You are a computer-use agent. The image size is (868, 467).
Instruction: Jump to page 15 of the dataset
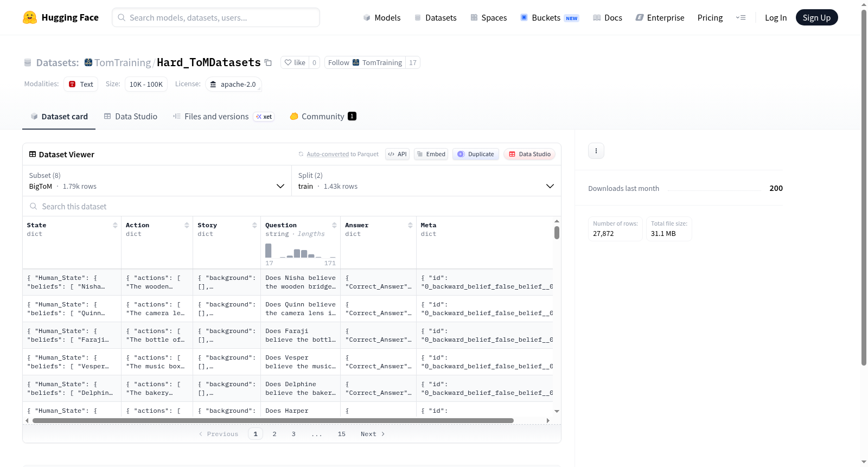click(342, 434)
